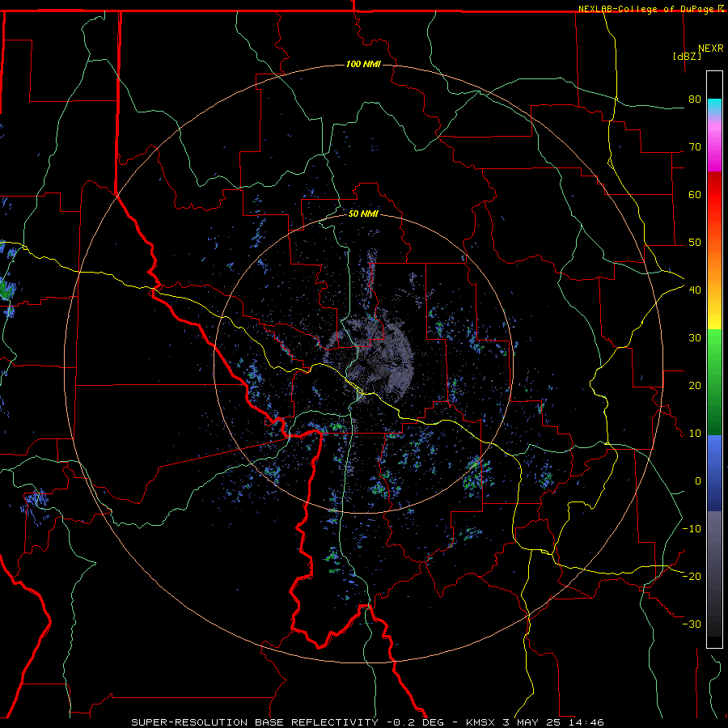Viewport: 728px width, 728px height.
Task: Pick the green segment of the color bar
Action: pyautogui.click(x=714, y=382)
